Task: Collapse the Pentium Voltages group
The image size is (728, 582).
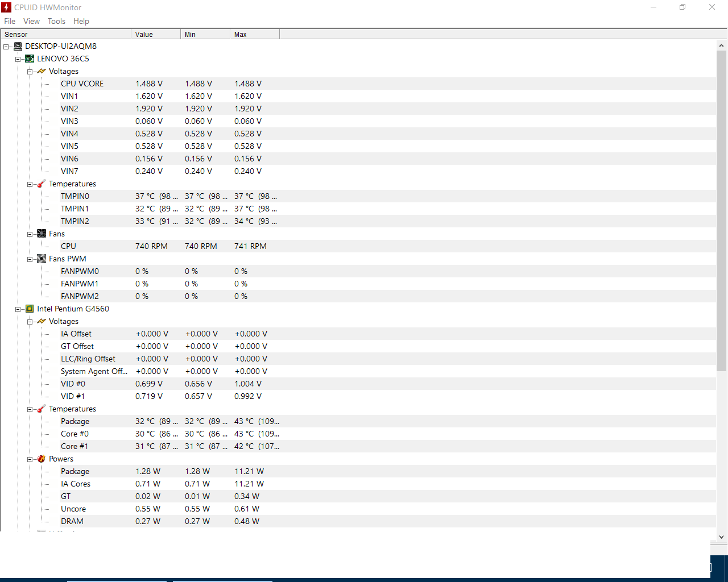Action: 30,322
